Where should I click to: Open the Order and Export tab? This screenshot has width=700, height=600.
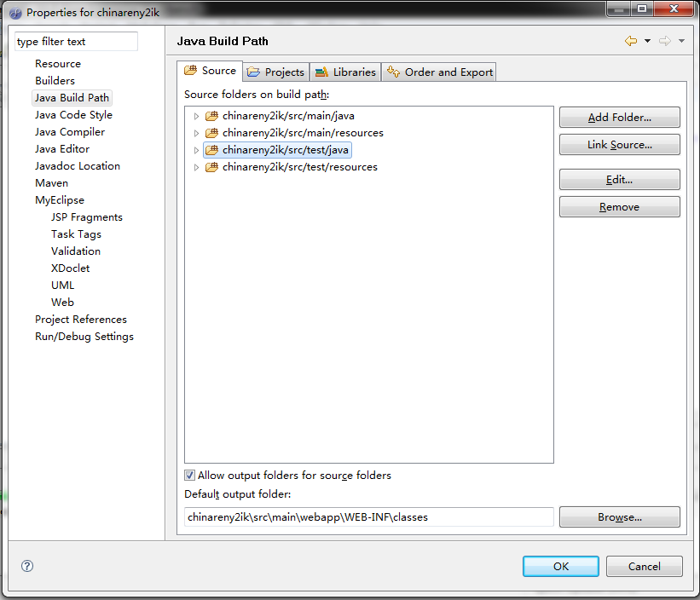pyautogui.click(x=439, y=72)
